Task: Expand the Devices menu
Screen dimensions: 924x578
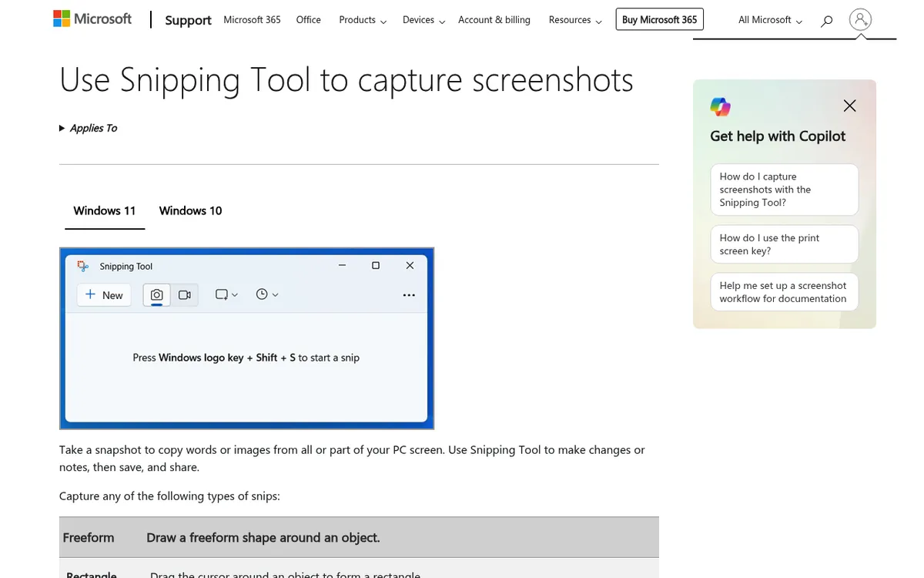Action: pyautogui.click(x=423, y=20)
